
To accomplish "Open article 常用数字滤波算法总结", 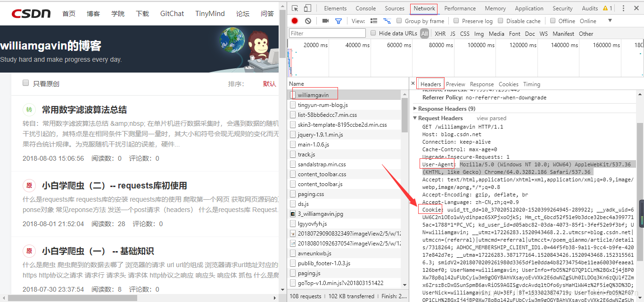I will [x=84, y=110].
